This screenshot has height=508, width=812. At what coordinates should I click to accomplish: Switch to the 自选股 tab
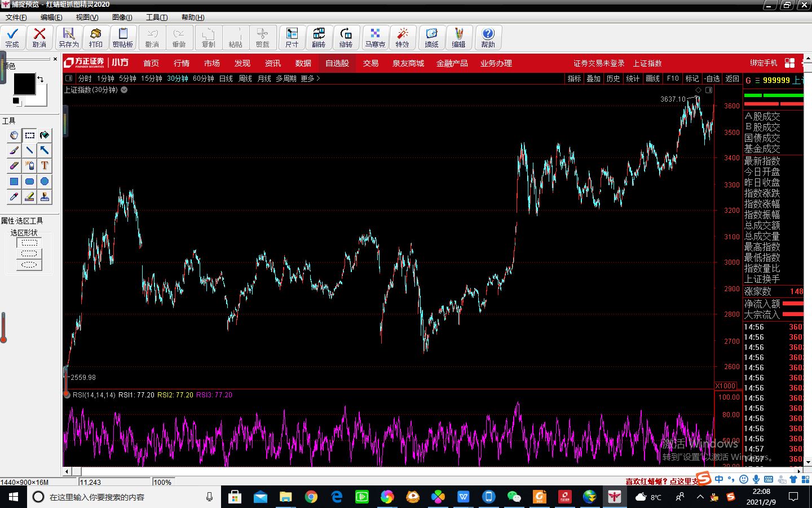coord(337,63)
